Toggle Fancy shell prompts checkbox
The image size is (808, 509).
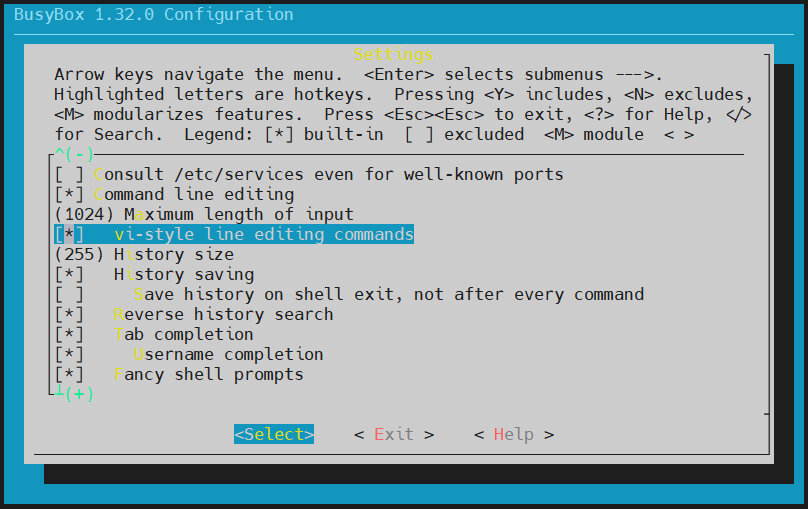[69, 375]
